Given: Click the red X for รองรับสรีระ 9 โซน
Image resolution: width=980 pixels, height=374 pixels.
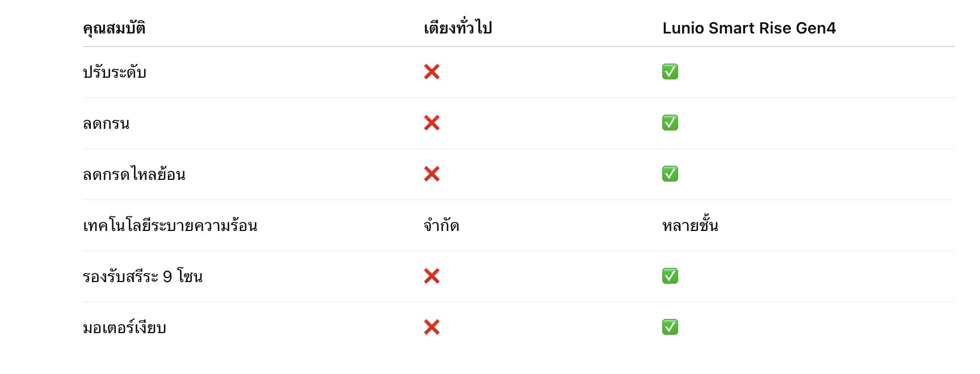Looking at the screenshot, I should point(431,276).
